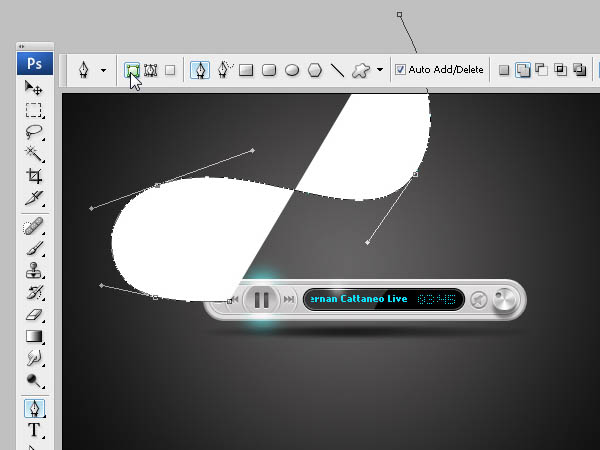The width and height of the screenshot is (600, 450).
Task: Select Subtract from shape area option
Action: [541, 70]
